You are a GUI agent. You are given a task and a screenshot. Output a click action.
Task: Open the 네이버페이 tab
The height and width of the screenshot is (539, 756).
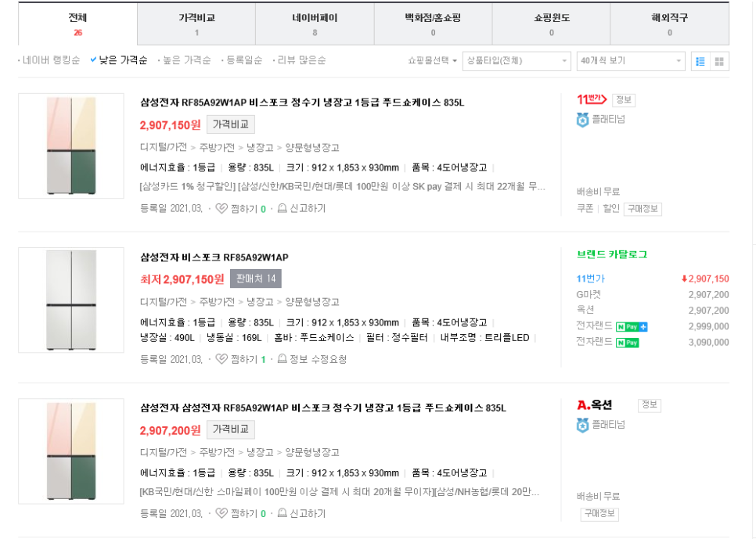[315, 24]
